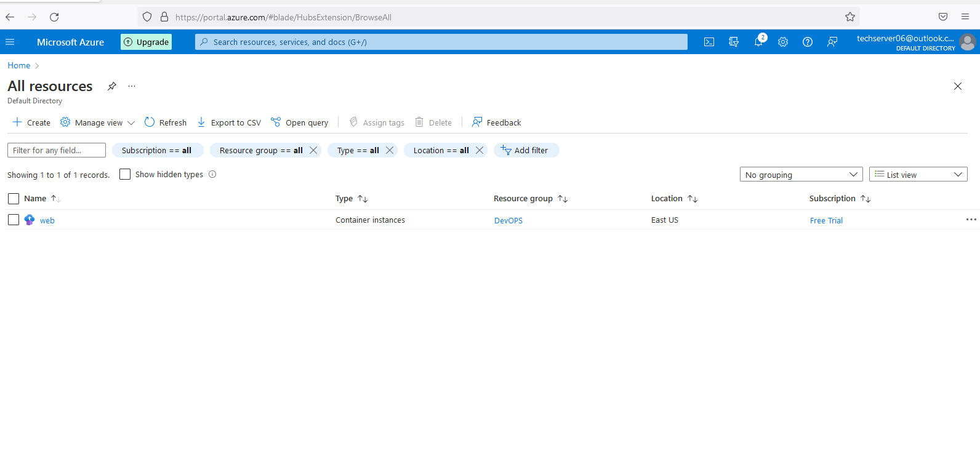Open the Free Trial subscription link
Image resolution: width=980 pixels, height=451 pixels.
826,220
